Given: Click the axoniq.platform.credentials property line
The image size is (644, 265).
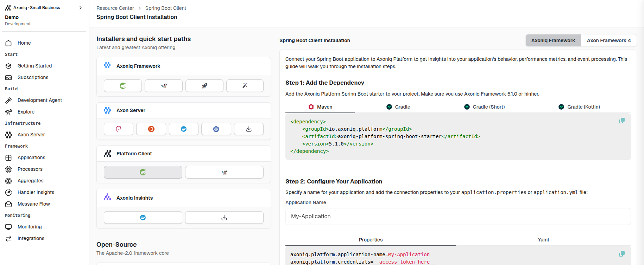Looking at the screenshot, I should point(363,262).
